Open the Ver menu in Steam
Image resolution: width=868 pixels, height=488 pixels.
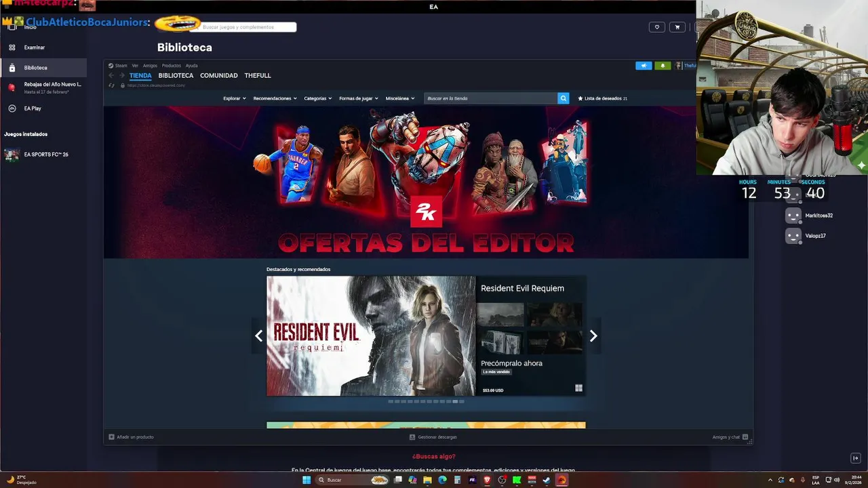(135, 66)
